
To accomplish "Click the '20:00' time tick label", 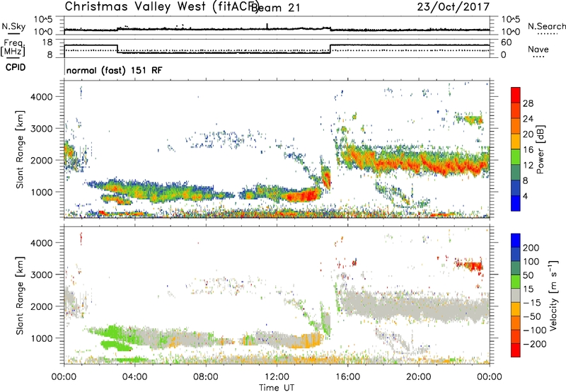I will click(419, 377).
